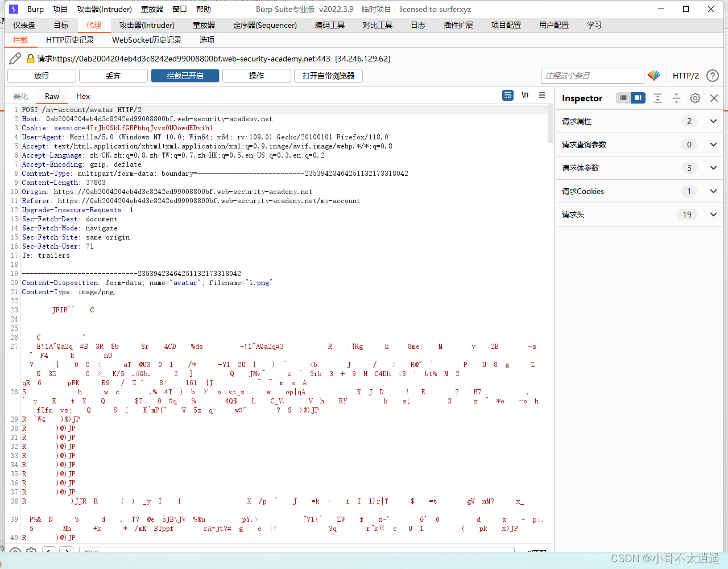Switch to the 目标 tab
Image resolution: width=728 pixels, height=569 pixels.
pyautogui.click(x=61, y=25)
